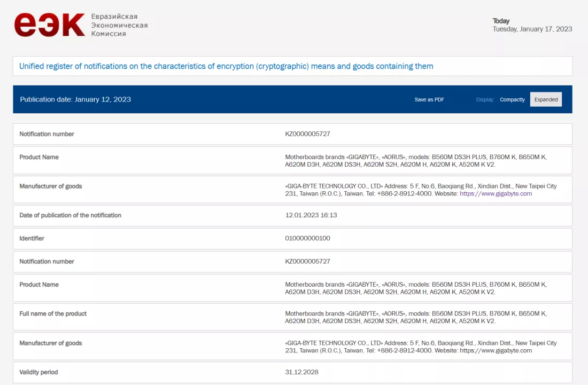Image resolution: width=588 pixels, height=385 pixels.
Task: Click the Full name of the product label
Action: click(53, 313)
